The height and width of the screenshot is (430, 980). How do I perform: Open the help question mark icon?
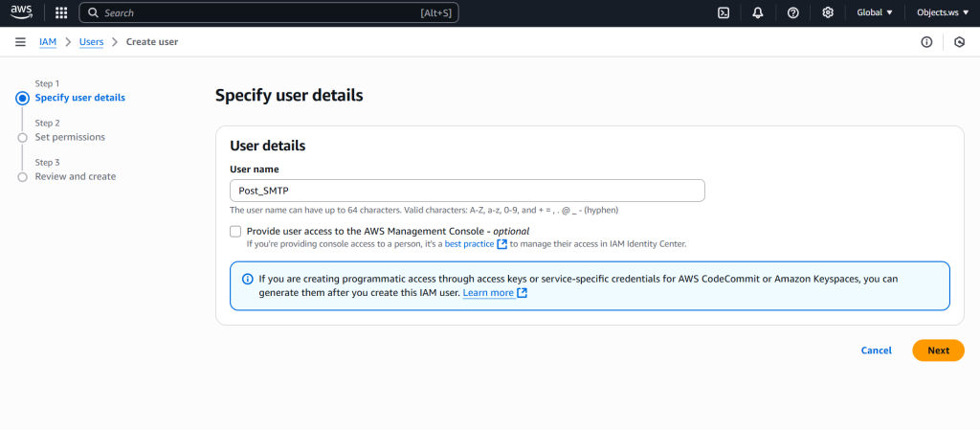coord(792,13)
